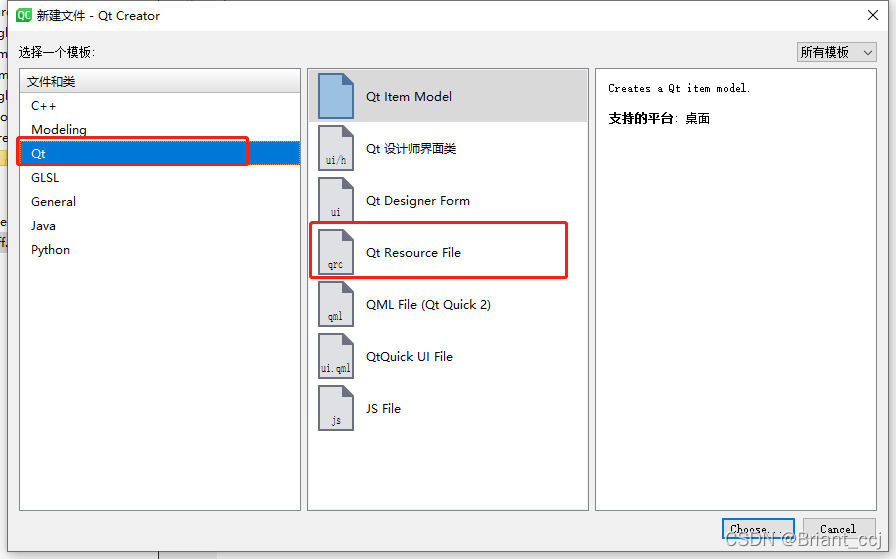896x559 pixels.
Task: Choose the Qt Designer Form template
Action: 448,200
